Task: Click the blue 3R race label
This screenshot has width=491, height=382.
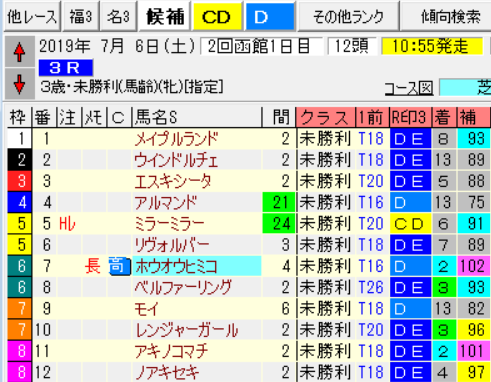Action: click(66, 68)
